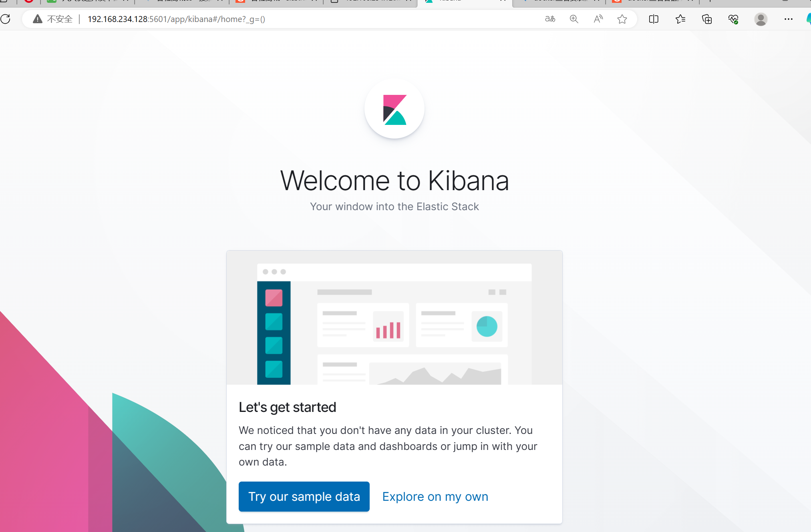Open the split screen icon

point(654,19)
